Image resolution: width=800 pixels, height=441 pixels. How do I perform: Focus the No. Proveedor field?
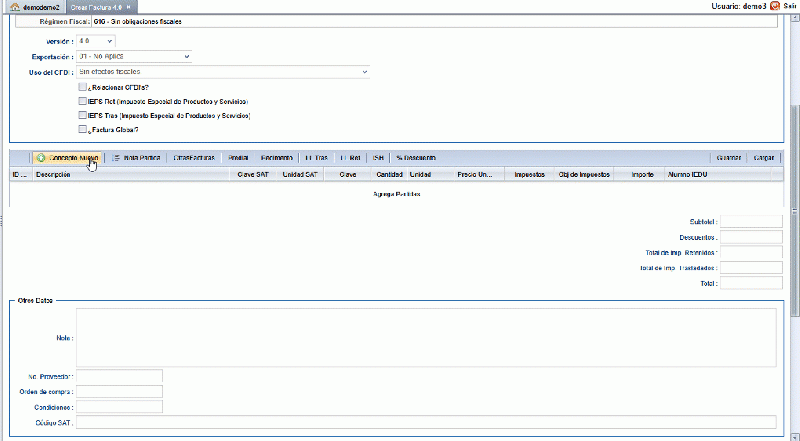coord(119,377)
